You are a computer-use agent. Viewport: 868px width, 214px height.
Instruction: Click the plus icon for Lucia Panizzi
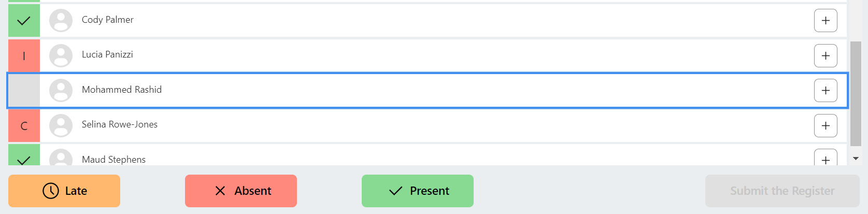point(826,55)
